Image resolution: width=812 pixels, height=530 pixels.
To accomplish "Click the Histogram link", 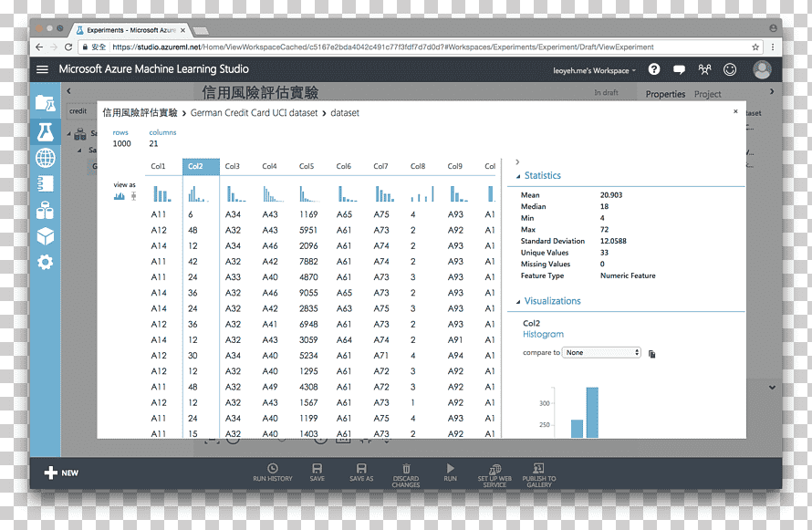I will point(543,335).
